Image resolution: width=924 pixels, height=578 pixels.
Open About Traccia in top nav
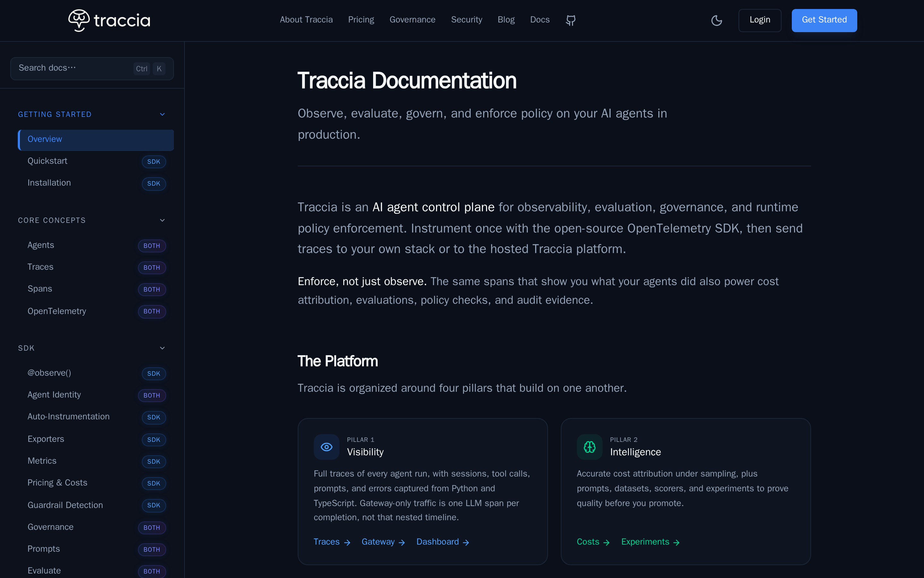click(306, 20)
